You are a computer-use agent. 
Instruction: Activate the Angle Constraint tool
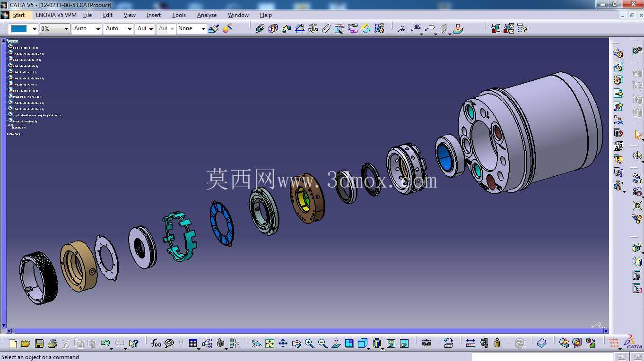(299, 28)
